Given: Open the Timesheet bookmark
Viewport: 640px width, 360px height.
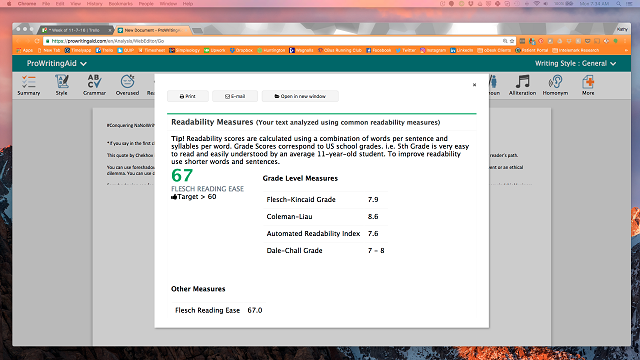Looking at the screenshot, I should (x=151, y=51).
